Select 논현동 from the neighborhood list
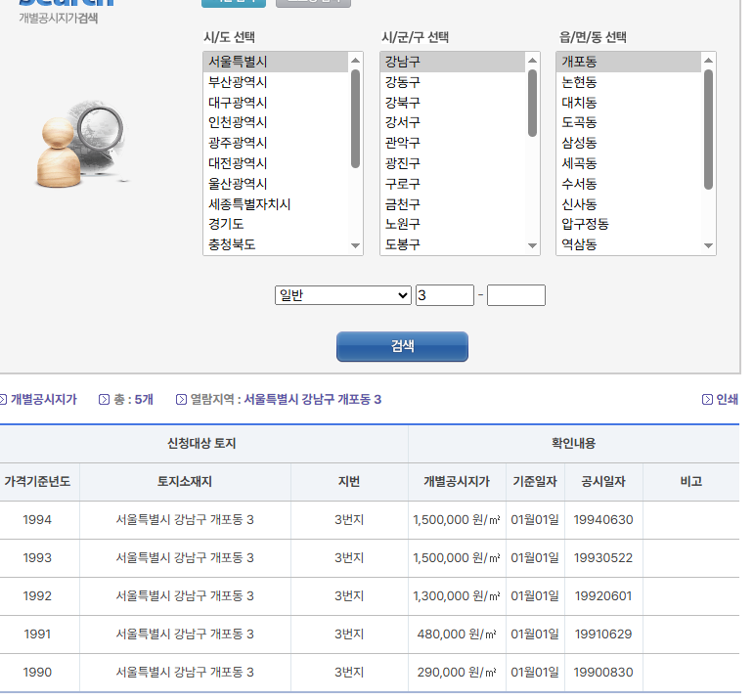The width and height of the screenshot is (754, 700). (579, 82)
